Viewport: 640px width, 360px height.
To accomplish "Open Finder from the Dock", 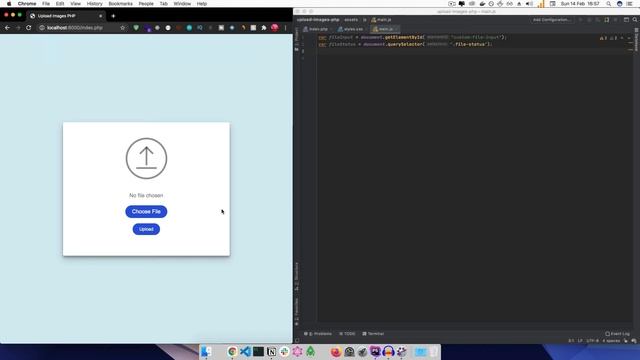I will (x=206, y=351).
